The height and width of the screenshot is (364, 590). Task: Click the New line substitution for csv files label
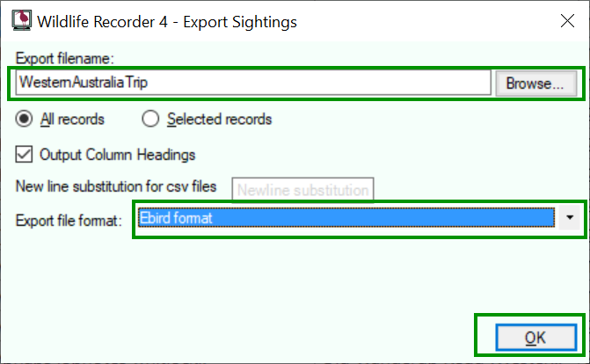pos(116,186)
